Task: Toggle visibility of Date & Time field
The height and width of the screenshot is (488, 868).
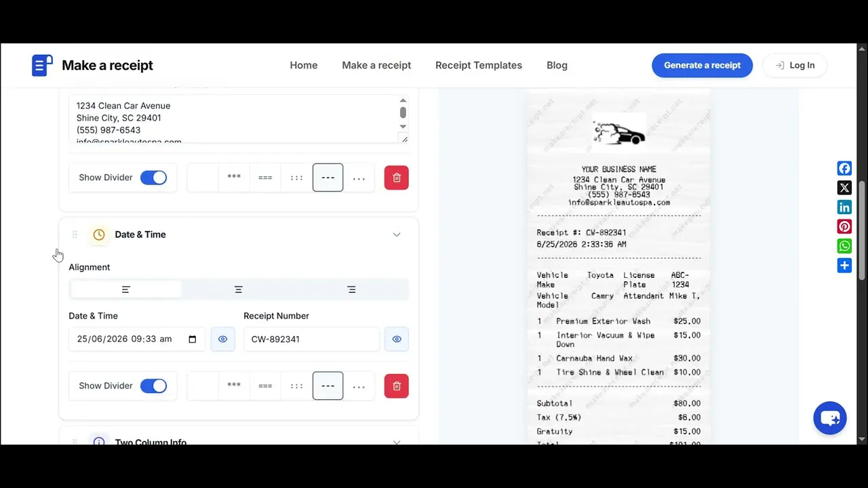Action: click(222, 339)
